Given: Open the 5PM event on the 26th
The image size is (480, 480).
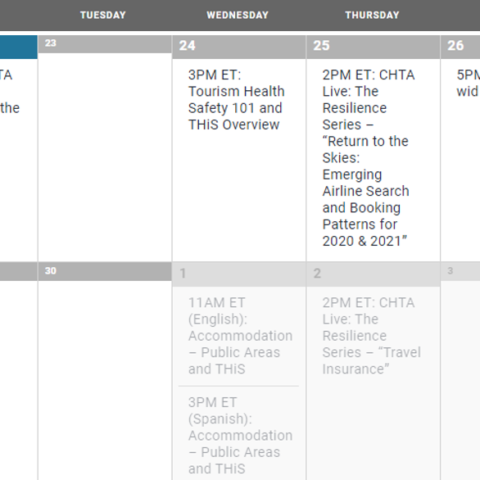Looking at the screenshot, I should click(468, 83).
